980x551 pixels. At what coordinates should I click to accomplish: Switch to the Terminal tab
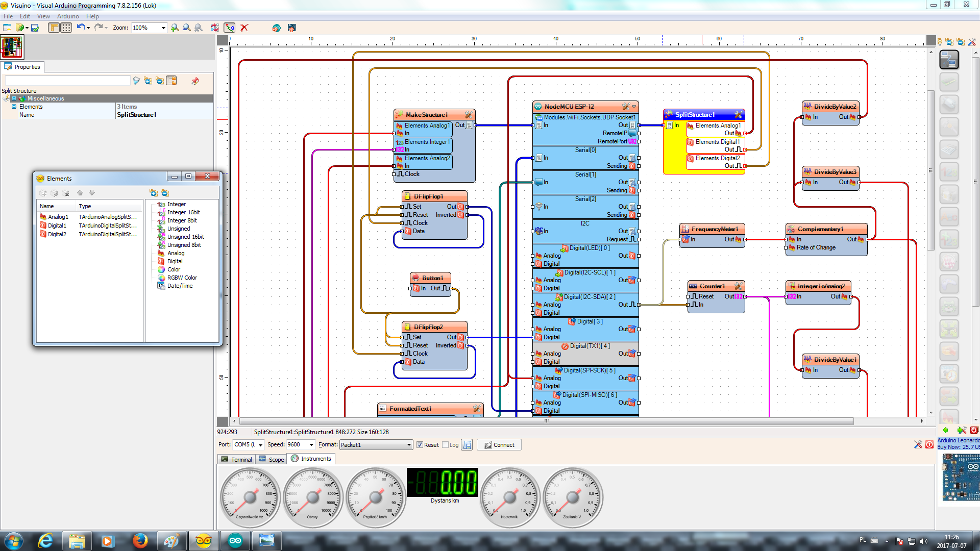[x=236, y=459]
